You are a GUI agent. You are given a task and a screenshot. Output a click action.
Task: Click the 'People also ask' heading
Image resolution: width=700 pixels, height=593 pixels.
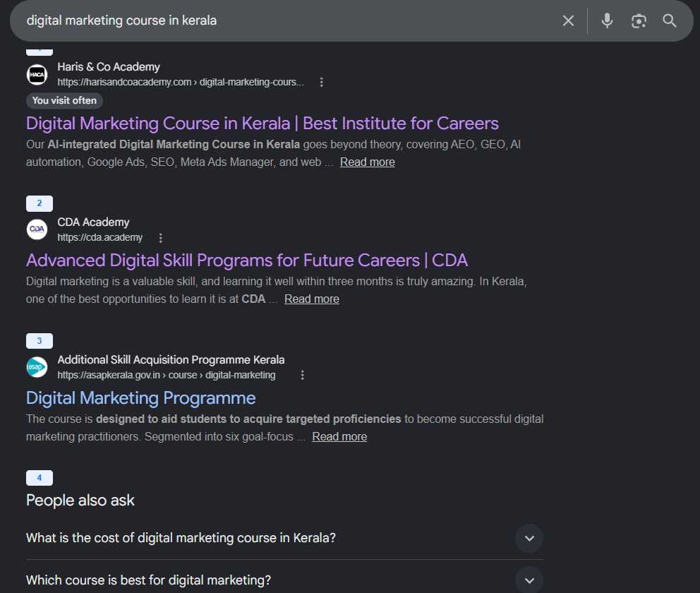pyautogui.click(x=80, y=501)
